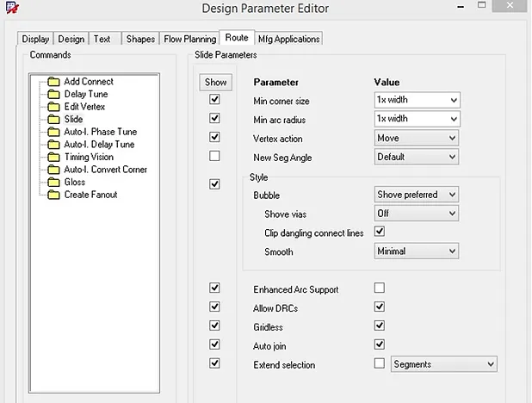The height and width of the screenshot is (403, 532).
Task: Click the Create Fanout folder icon
Action: tap(53, 195)
